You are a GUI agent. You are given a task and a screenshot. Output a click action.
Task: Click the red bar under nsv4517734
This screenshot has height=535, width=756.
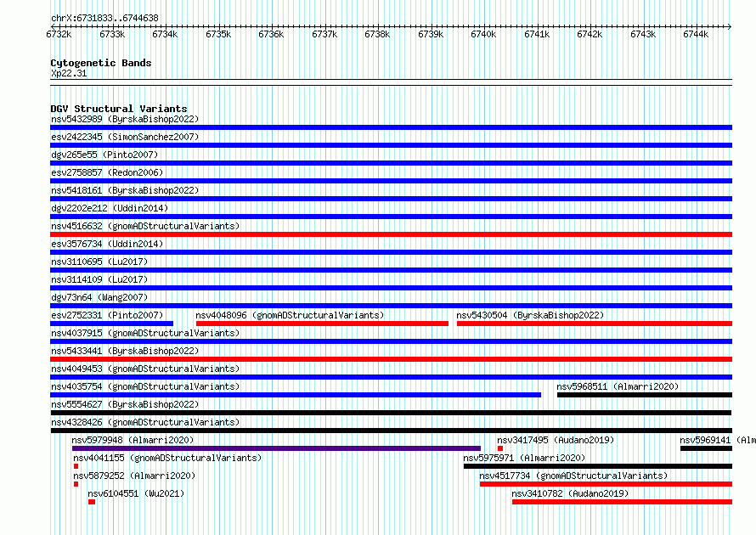(606, 484)
